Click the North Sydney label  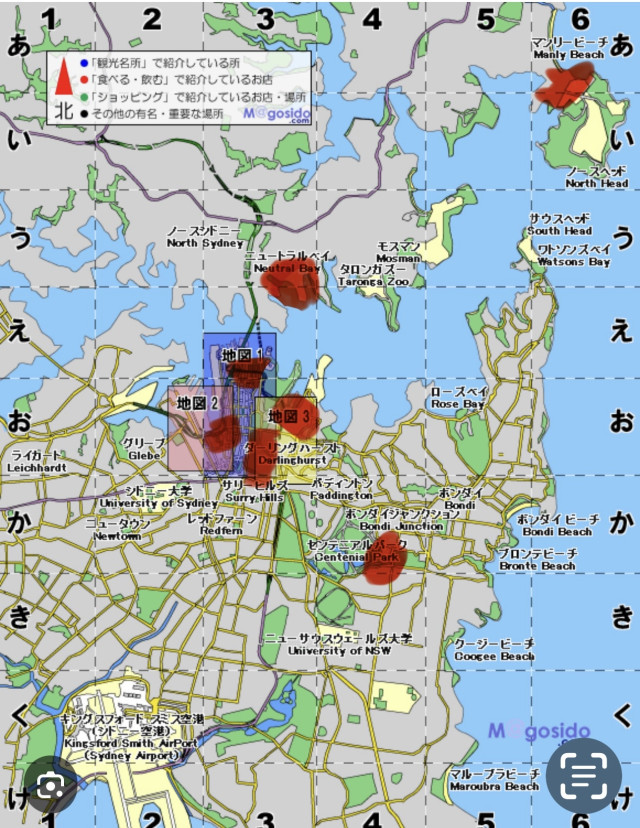coord(205,242)
